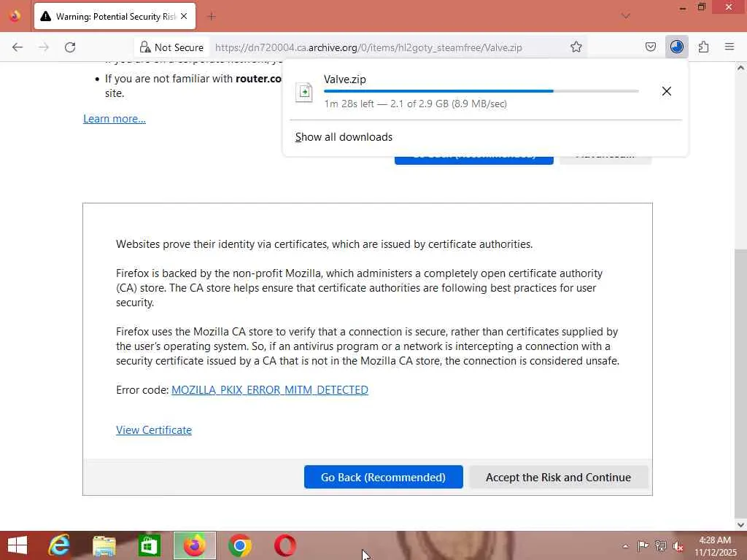Click the Valve.zip download name
Viewport: 747px width, 560px height.
pos(345,79)
